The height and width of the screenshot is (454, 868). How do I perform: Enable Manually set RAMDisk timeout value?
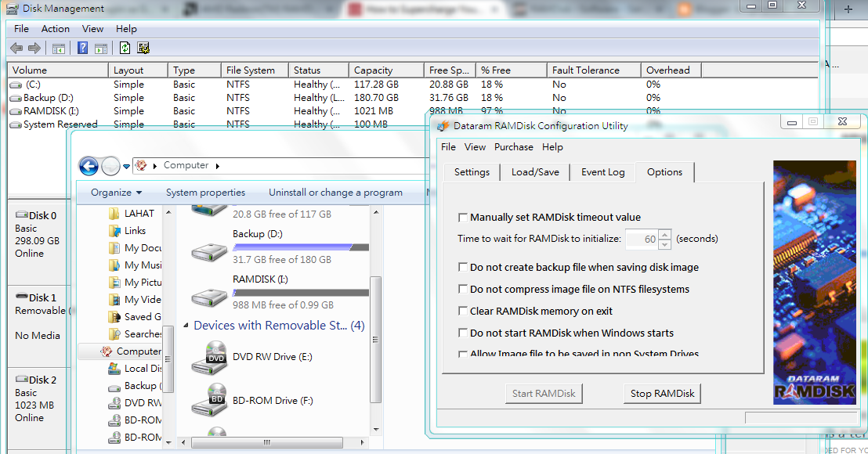click(463, 218)
